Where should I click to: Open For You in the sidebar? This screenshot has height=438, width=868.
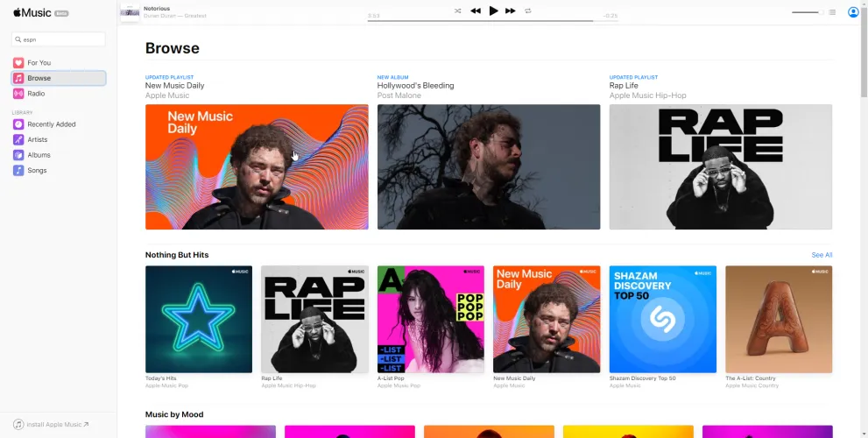pos(39,63)
